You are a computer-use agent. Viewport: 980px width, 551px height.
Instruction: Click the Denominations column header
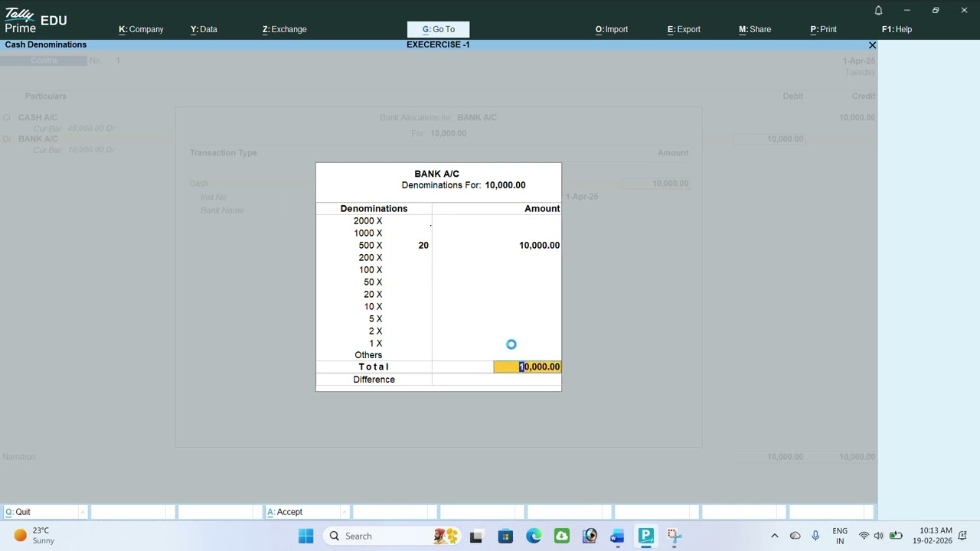click(374, 208)
